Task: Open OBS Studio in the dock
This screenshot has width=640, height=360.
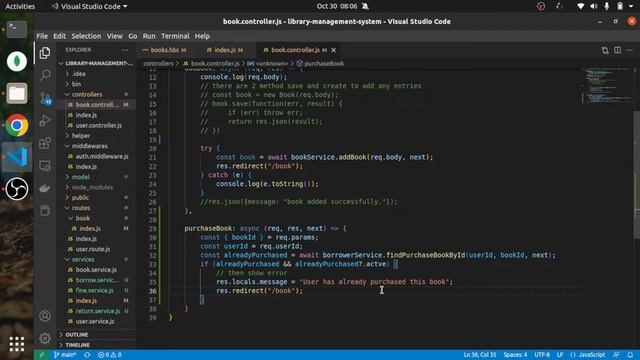Action: coord(17,189)
